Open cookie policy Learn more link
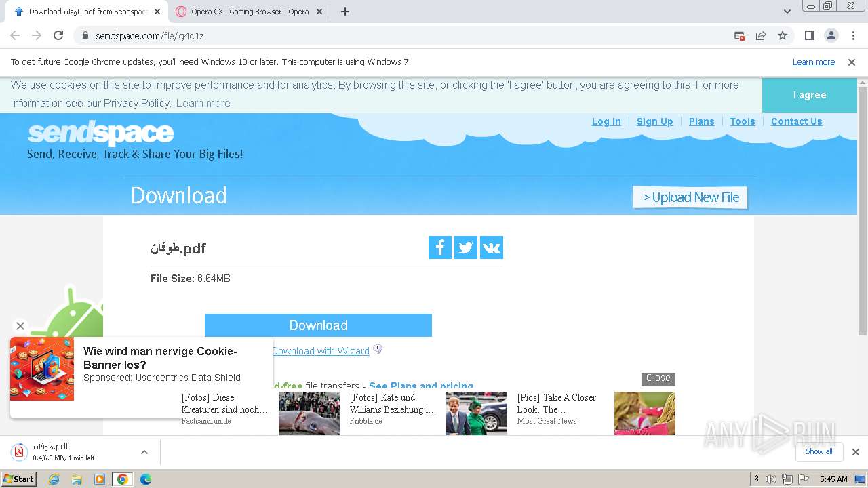The width and height of the screenshot is (868, 488). [x=203, y=104]
